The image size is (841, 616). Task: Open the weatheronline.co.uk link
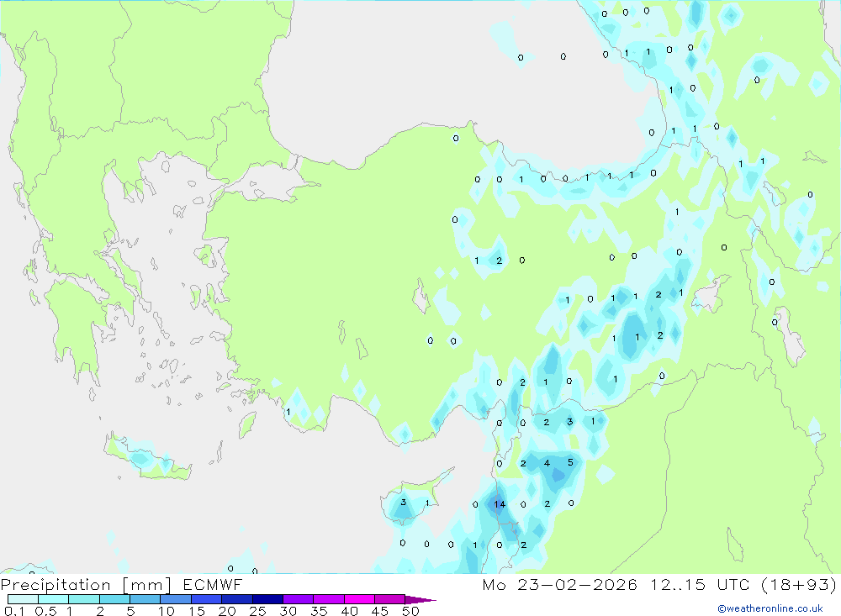[770, 608]
